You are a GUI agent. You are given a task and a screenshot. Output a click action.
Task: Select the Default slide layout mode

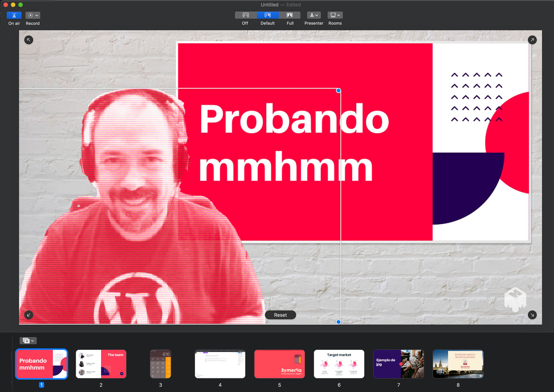tap(268, 15)
